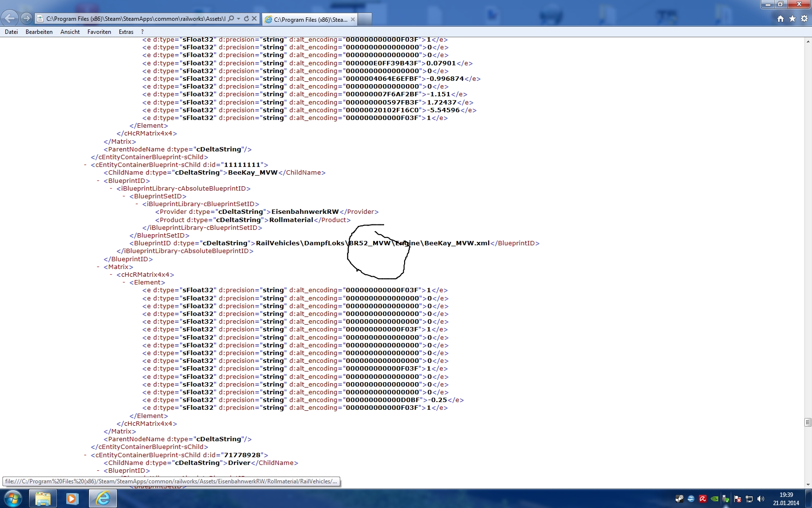Viewport: 812px width, 508px height.
Task: Collapse the cEntityContainerBlueprint-sChild 71778928 node
Action: click(x=86, y=455)
